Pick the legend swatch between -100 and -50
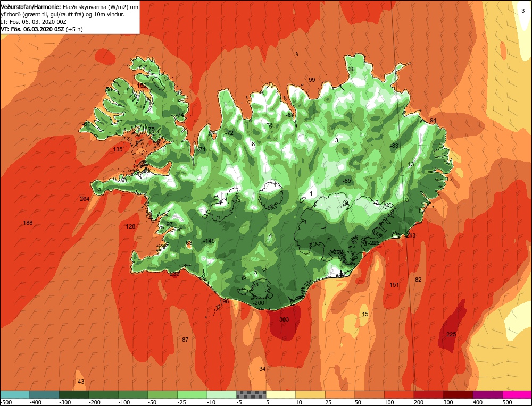This screenshot has width=532, height=406. [x=133, y=394]
